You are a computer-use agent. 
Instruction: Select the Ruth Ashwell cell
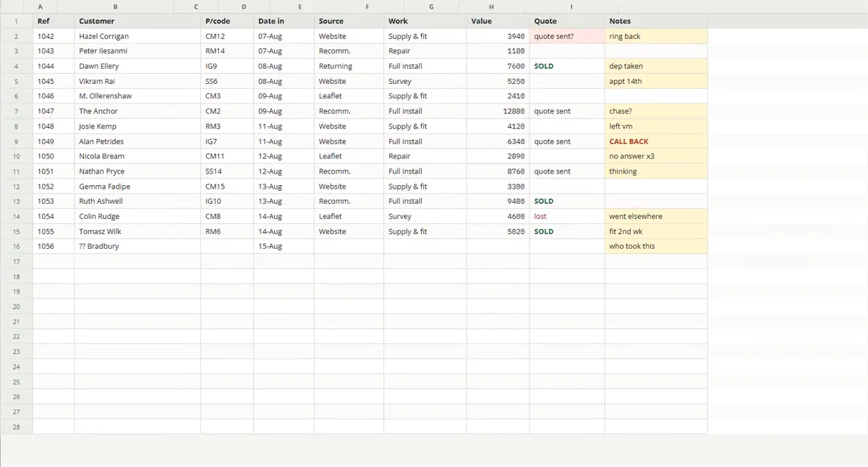[137, 202]
